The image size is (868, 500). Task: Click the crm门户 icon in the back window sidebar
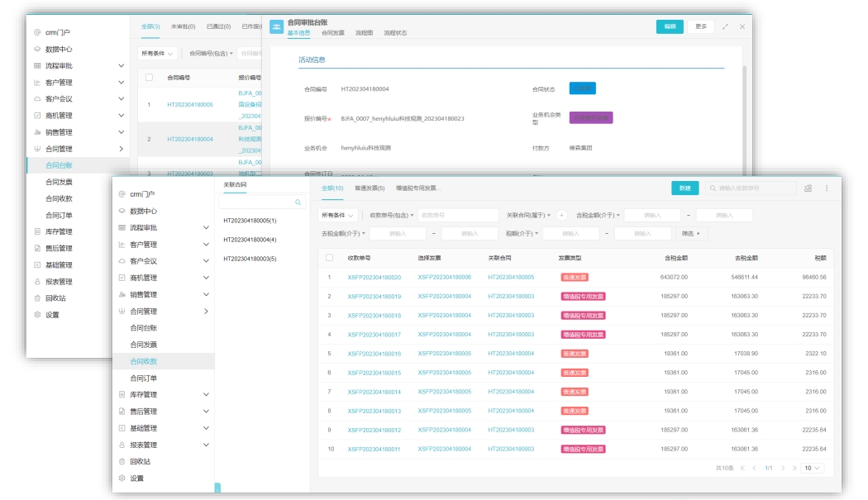37,32
